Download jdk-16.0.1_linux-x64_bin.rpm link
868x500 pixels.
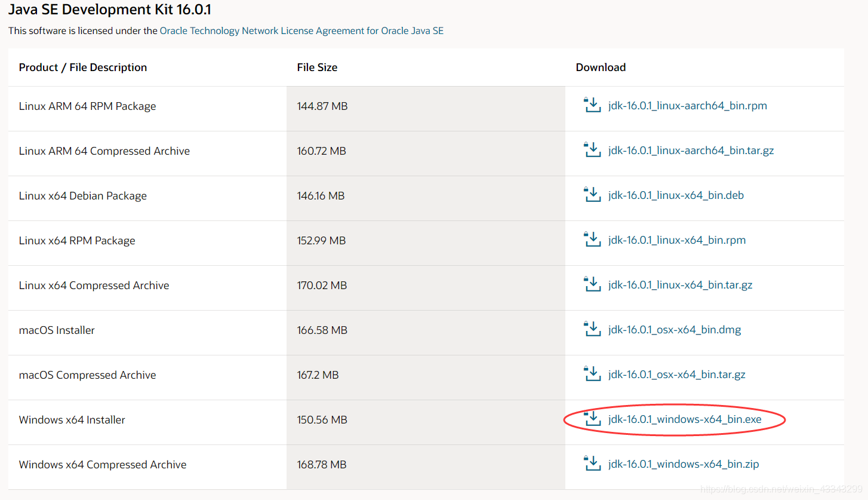pos(677,240)
